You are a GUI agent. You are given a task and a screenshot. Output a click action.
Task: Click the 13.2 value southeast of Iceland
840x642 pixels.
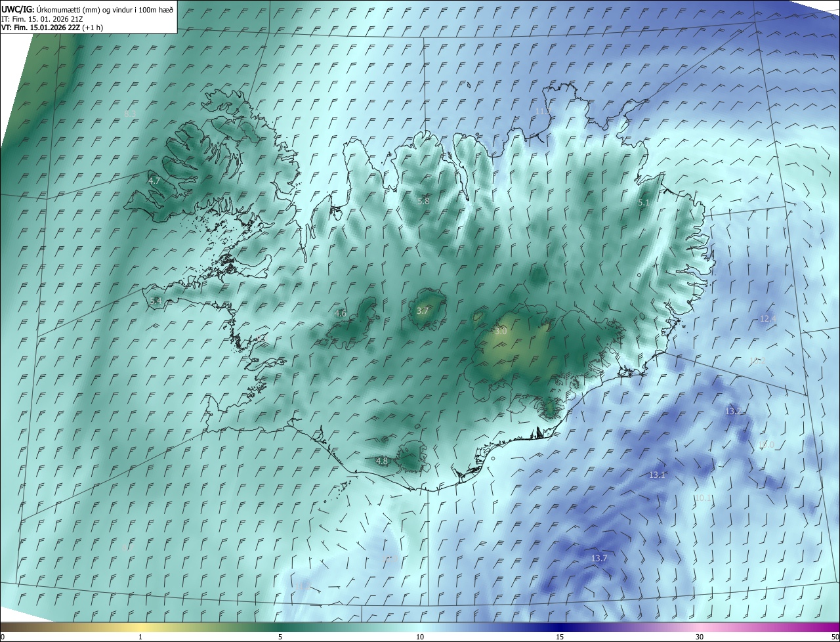pyautogui.click(x=733, y=411)
